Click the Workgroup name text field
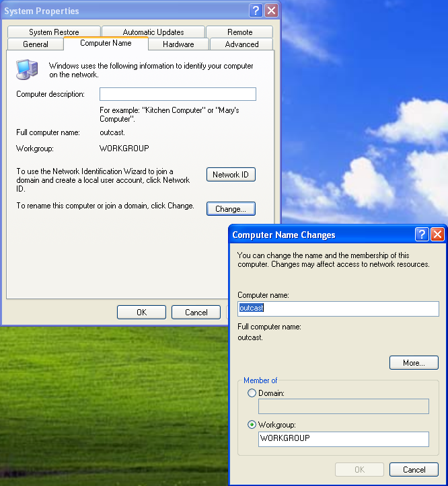Viewport: 448px width, 486px height. 343,439
